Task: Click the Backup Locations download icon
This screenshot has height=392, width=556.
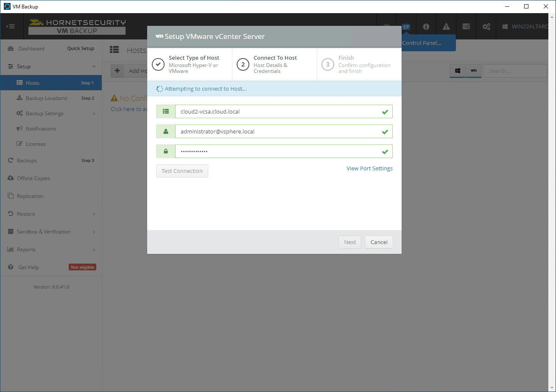Action: [x=20, y=98]
